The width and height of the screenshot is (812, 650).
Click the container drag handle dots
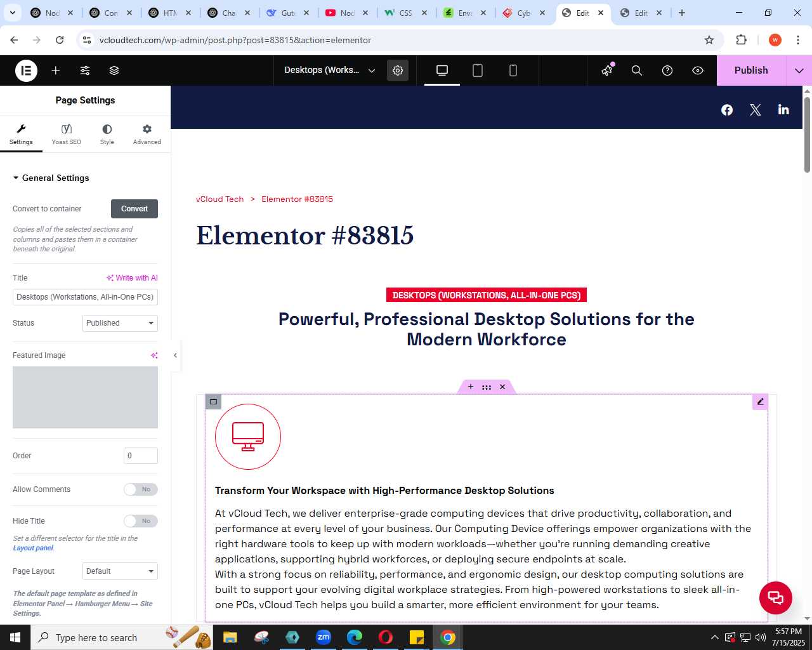coord(487,387)
